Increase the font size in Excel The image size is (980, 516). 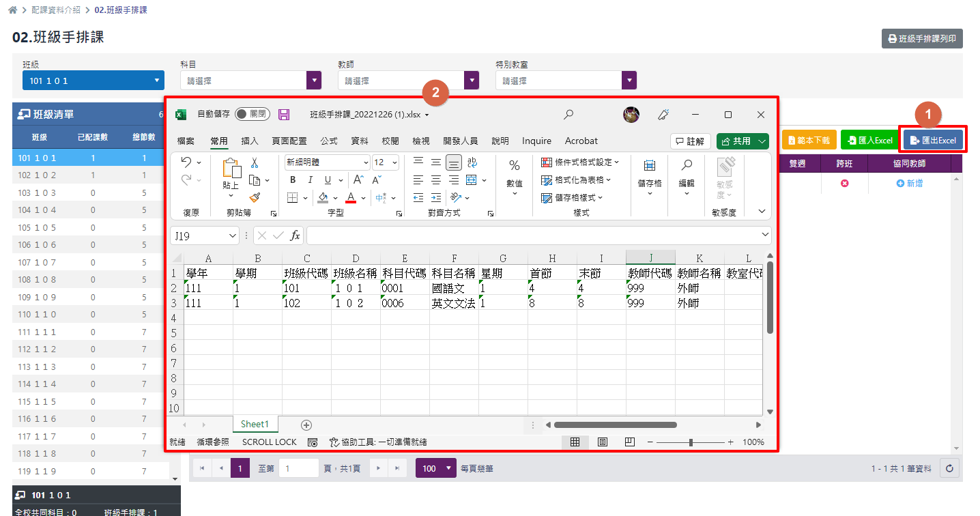358,180
